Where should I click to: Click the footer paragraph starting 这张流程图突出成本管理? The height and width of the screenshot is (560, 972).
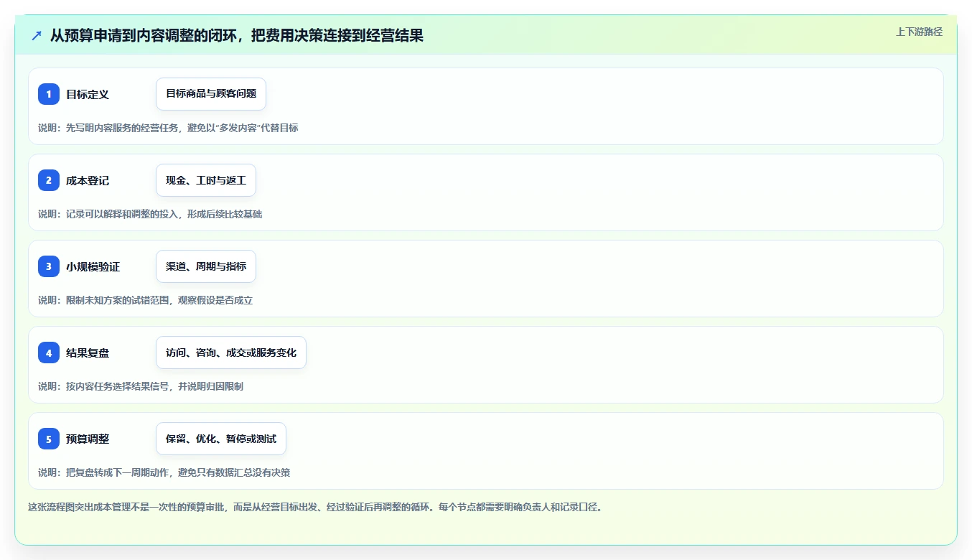click(315, 507)
